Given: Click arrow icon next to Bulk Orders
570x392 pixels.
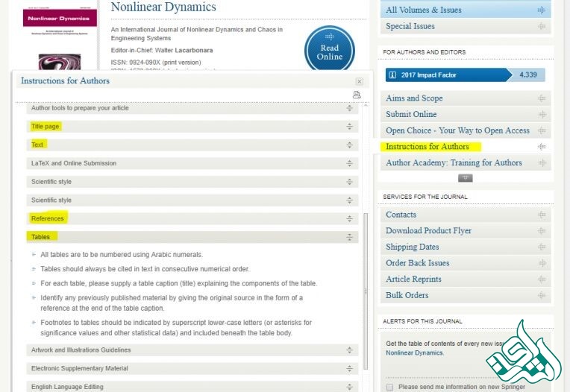Looking at the screenshot, I should click(x=542, y=295).
